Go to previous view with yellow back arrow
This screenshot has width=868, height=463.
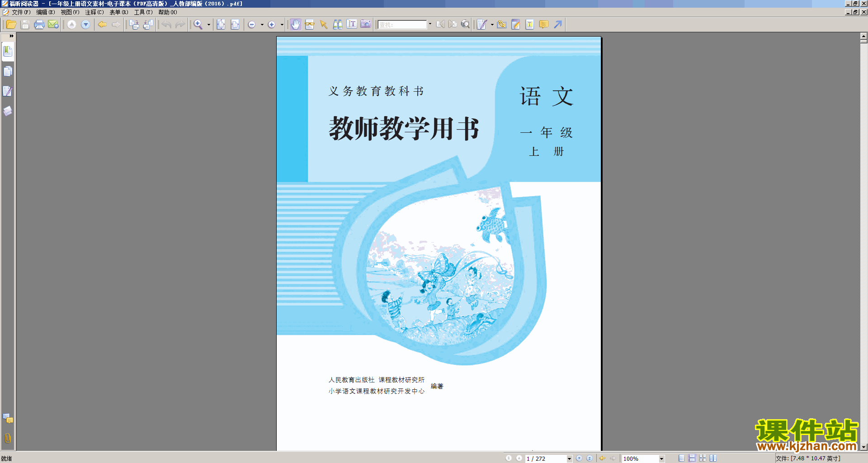point(102,24)
